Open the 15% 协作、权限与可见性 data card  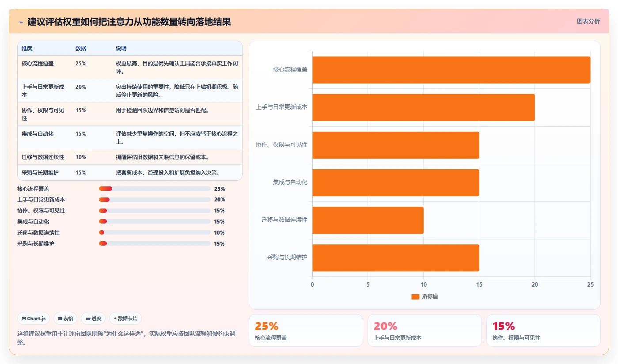(543, 330)
